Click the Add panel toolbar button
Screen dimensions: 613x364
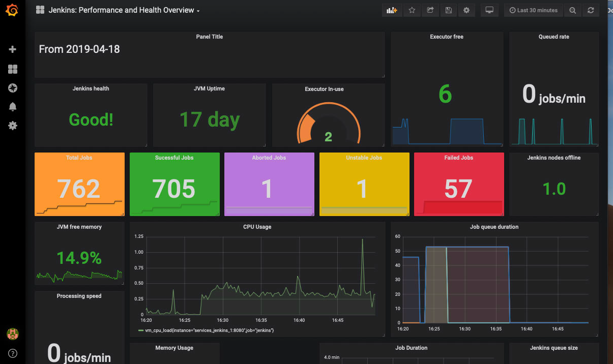[392, 10]
